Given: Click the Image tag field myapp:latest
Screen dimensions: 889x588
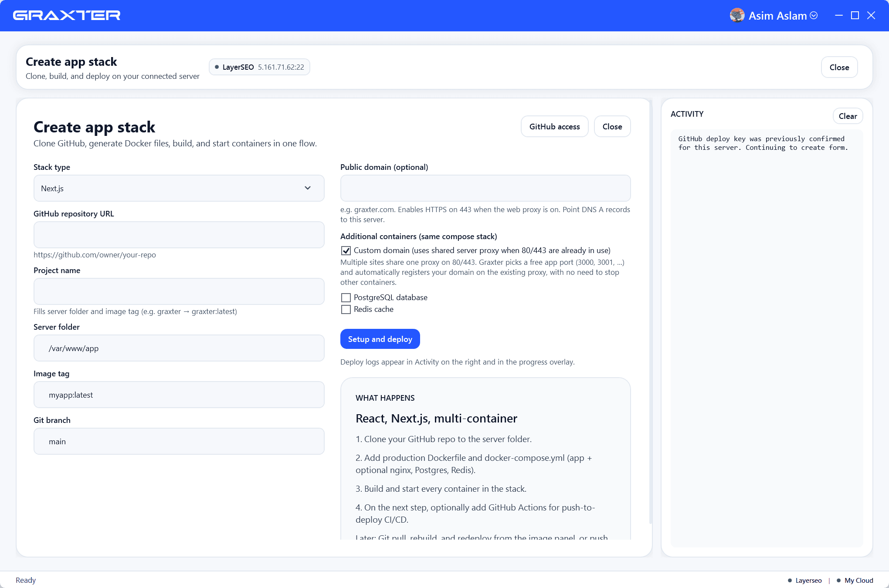Looking at the screenshot, I should click(x=179, y=395).
